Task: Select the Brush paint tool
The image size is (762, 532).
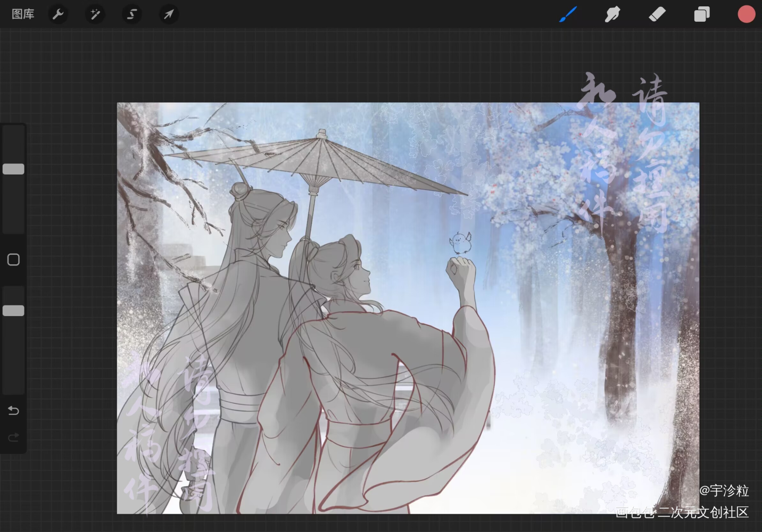Action: (x=568, y=14)
